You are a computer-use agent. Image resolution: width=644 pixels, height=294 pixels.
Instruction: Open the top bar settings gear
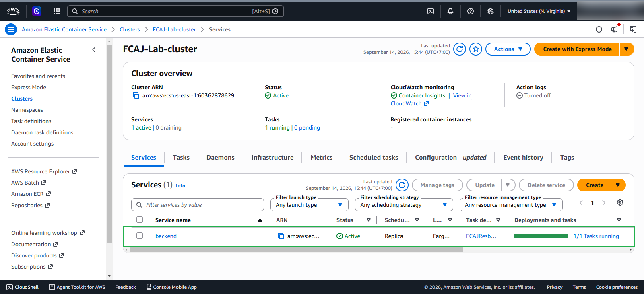point(491,11)
